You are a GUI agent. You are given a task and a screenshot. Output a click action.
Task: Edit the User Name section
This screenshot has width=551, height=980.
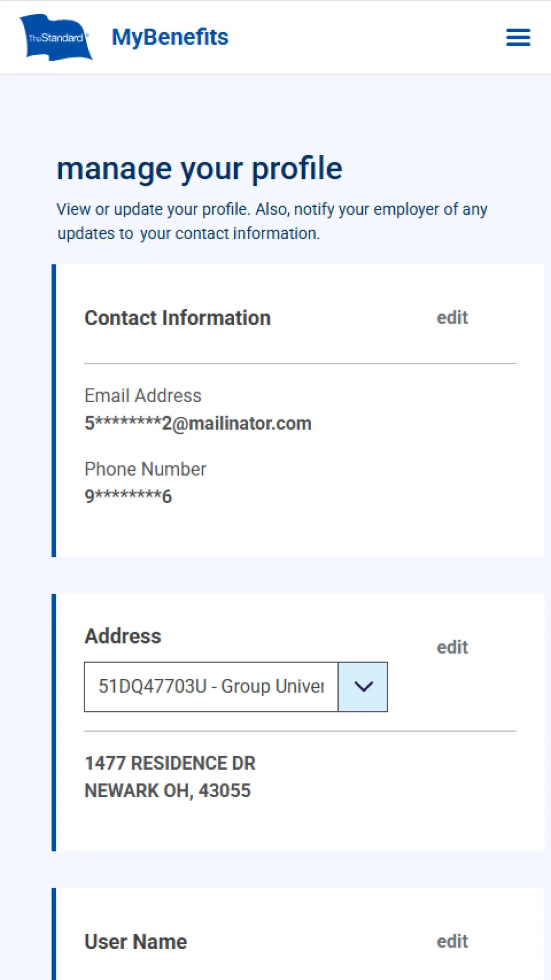click(452, 941)
